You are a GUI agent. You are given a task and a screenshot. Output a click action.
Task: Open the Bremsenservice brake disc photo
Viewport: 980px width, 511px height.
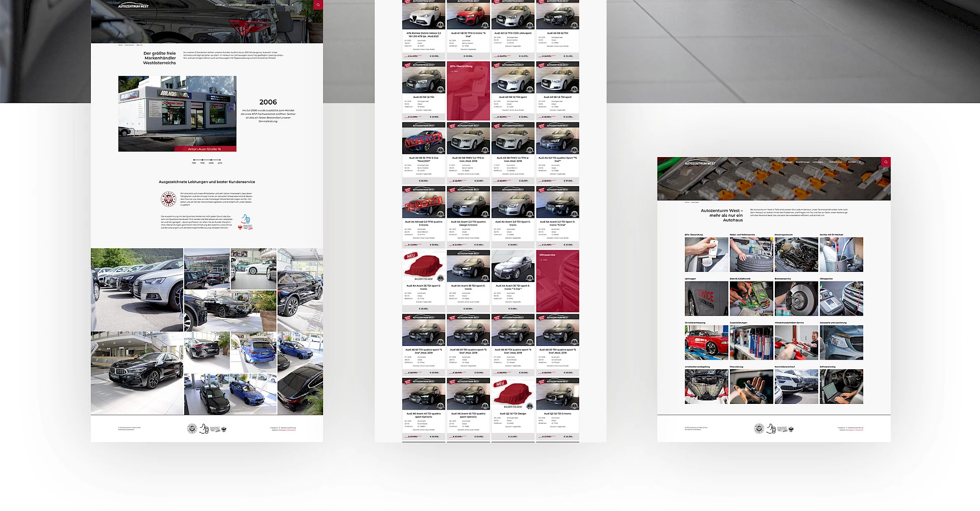point(796,298)
